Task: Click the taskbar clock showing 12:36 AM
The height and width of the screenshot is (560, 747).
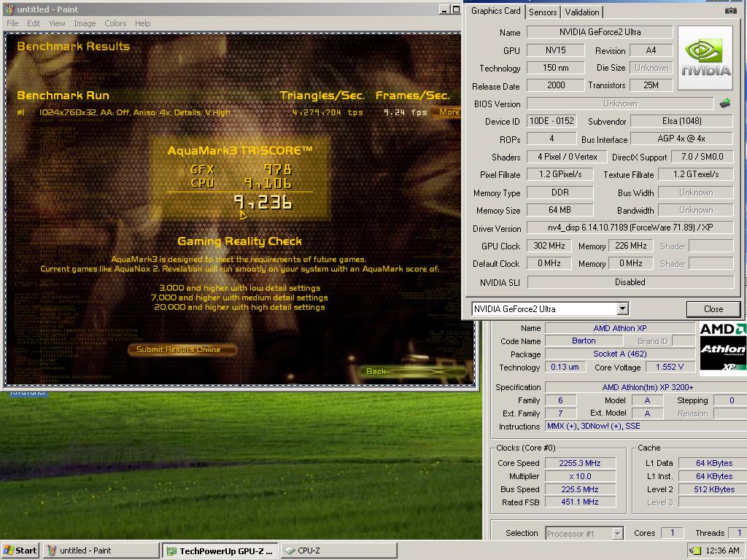Action: tap(722, 551)
